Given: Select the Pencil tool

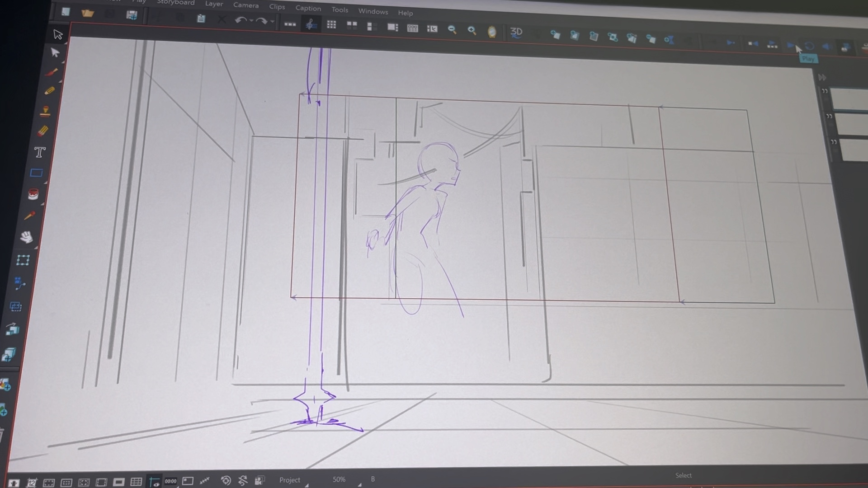Looking at the screenshot, I should click(49, 91).
